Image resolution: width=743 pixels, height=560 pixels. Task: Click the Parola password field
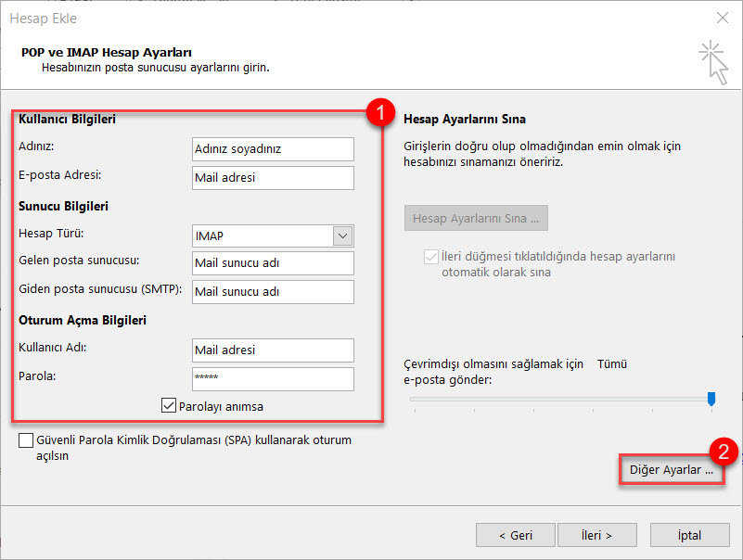click(x=273, y=379)
